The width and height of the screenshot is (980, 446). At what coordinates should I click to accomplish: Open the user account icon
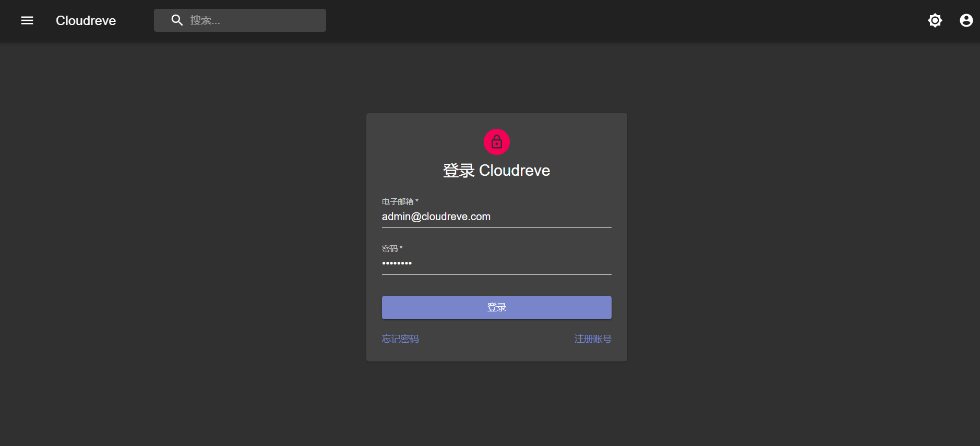coord(966,20)
